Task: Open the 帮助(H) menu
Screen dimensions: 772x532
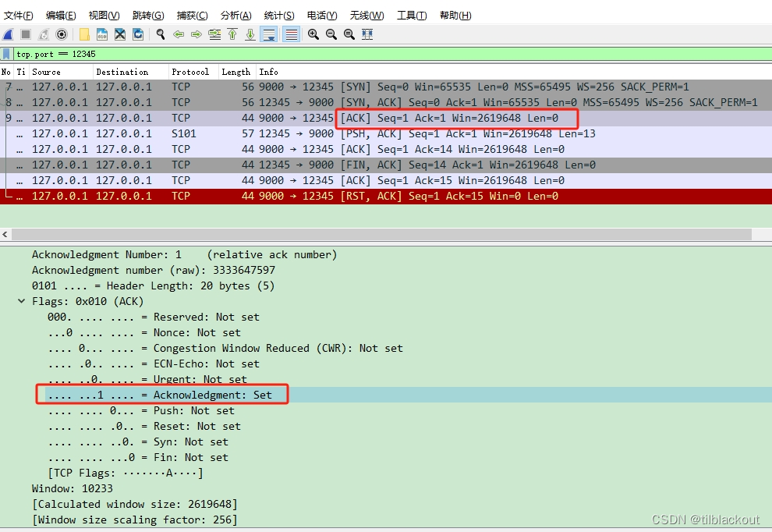Action: (x=456, y=16)
